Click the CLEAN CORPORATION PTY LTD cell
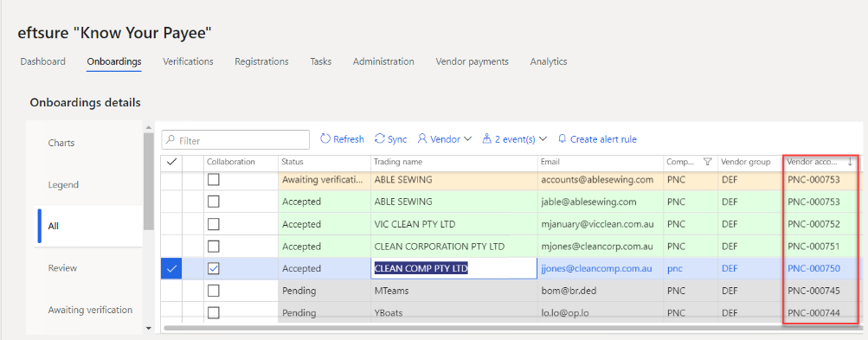The height and width of the screenshot is (340, 868). click(x=454, y=246)
